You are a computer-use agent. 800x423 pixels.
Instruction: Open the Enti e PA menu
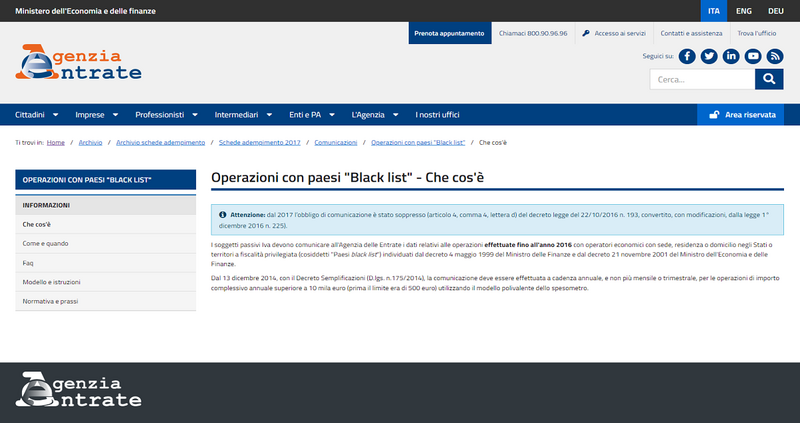click(305, 115)
